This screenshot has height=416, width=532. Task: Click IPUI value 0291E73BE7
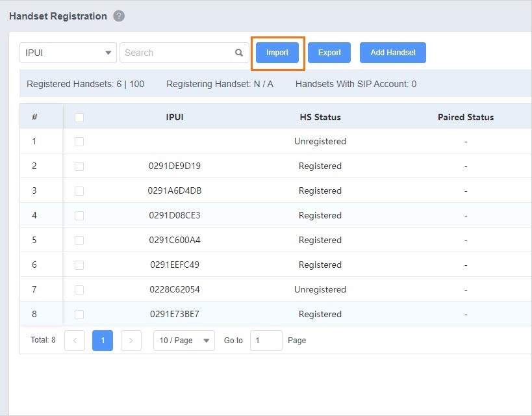point(175,314)
